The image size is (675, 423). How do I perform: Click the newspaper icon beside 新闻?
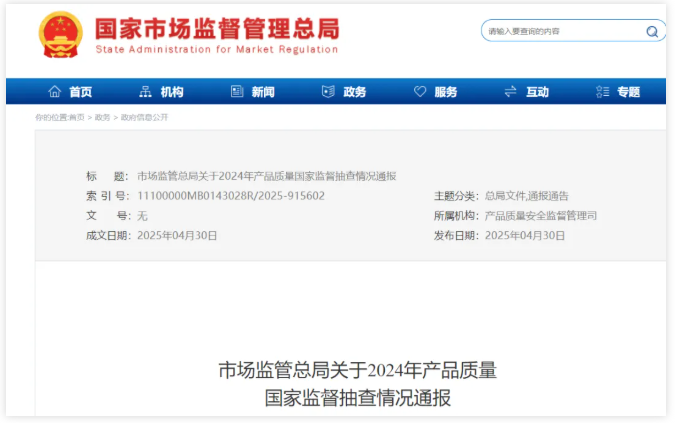(237, 91)
